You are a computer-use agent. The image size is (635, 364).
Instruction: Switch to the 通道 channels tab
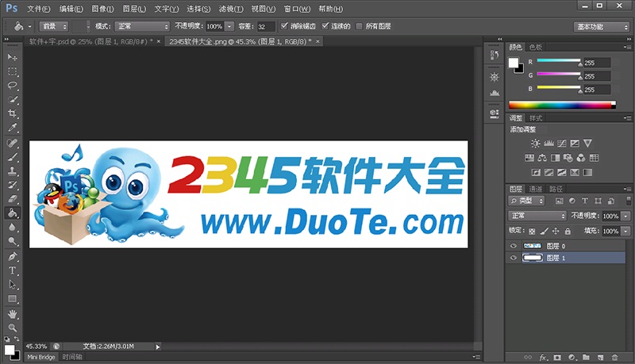537,189
